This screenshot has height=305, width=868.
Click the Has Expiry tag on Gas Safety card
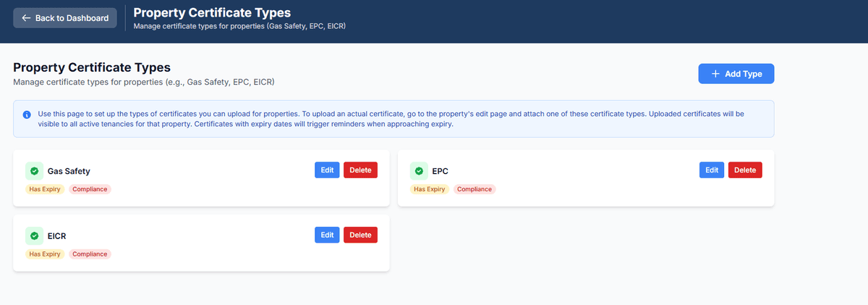click(x=45, y=189)
